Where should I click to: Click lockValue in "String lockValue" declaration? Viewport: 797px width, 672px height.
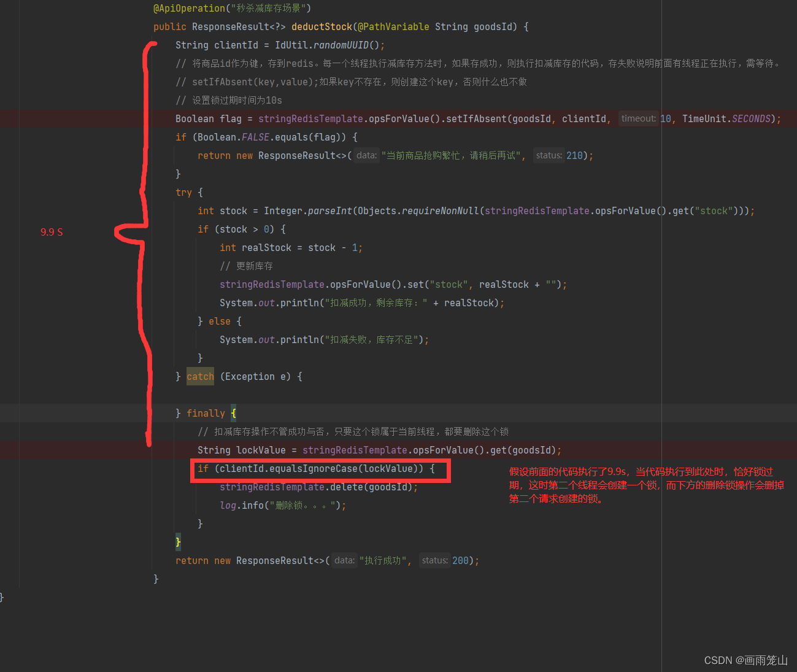(261, 450)
